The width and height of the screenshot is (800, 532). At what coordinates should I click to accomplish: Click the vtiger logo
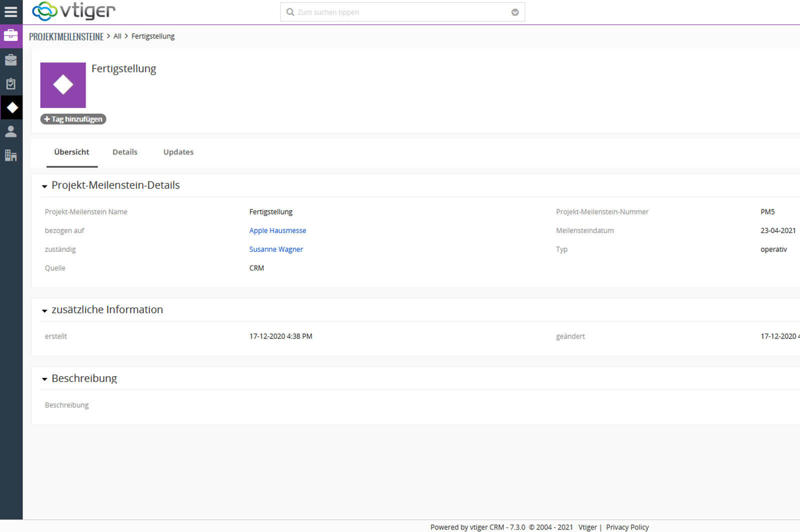tap(73, 11)
